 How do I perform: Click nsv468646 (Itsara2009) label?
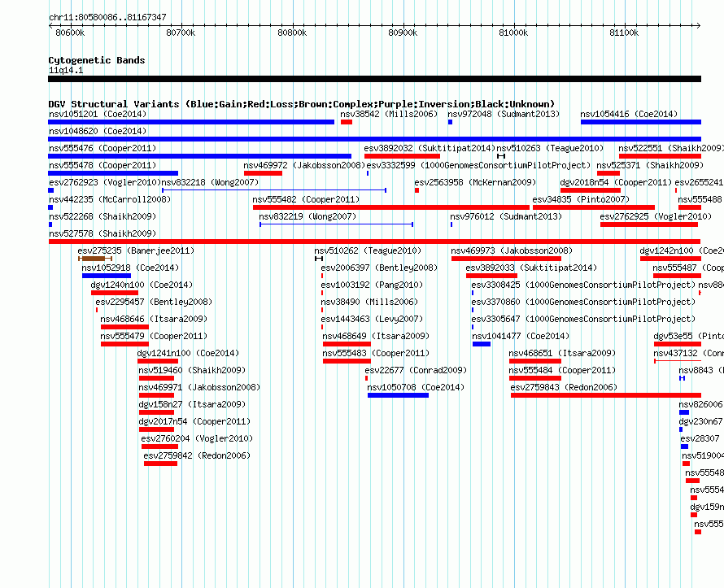(154, 319)
